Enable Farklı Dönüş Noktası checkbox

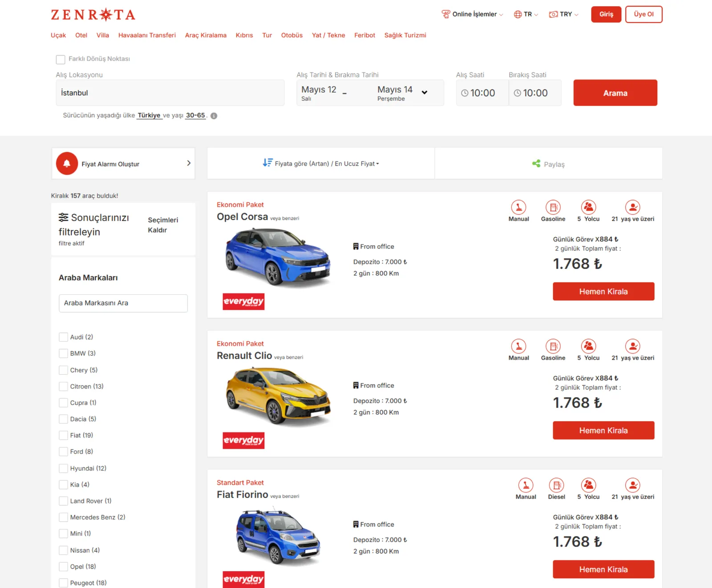61,59
